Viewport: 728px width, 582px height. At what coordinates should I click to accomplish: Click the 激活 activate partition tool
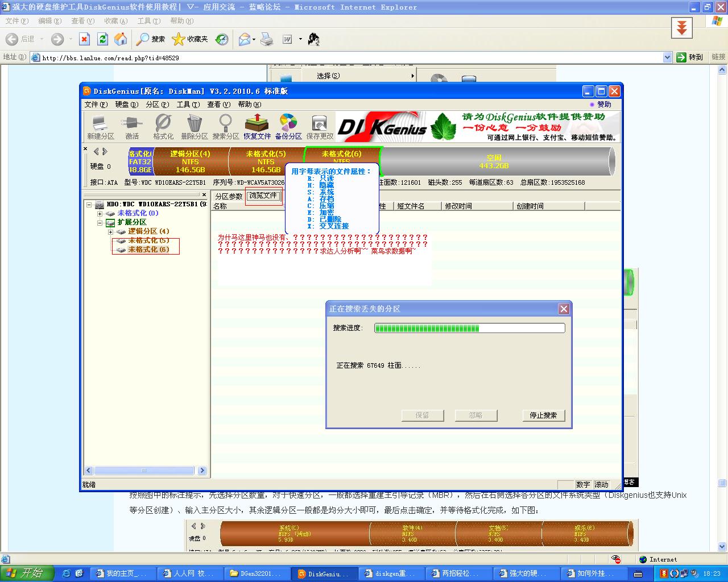[132, 127]
